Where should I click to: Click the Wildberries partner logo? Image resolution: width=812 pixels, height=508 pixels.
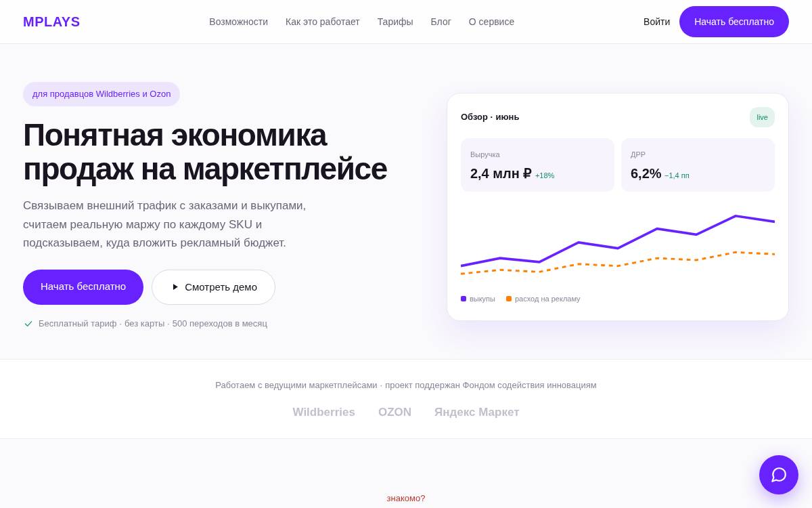coord(323,412)
